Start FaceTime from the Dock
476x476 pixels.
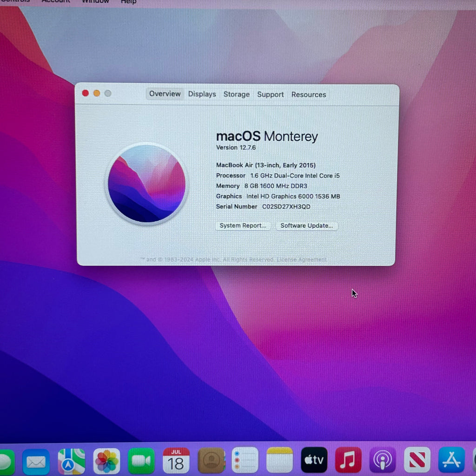click(x=141, y=461)
